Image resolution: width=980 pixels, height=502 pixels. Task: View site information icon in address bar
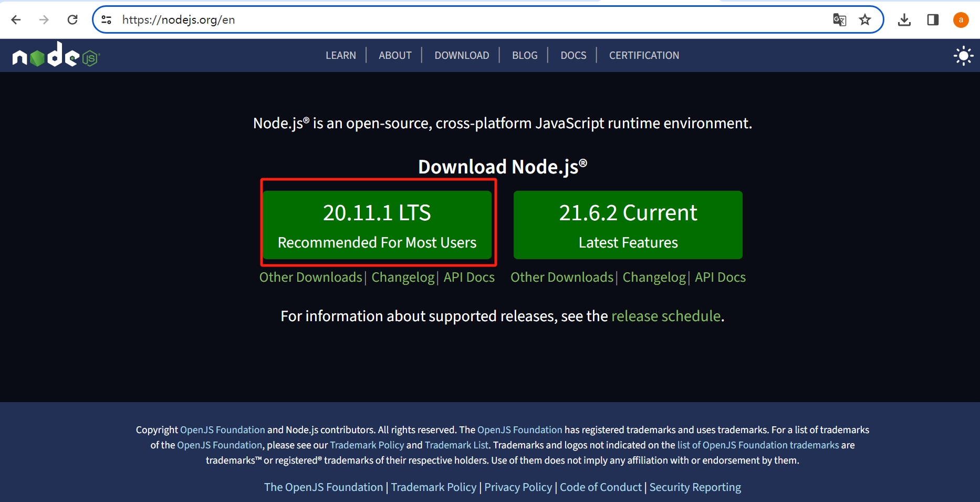click(106, 20)
